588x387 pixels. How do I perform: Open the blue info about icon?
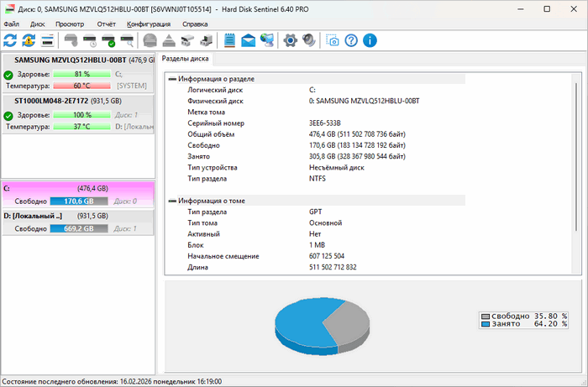click(x=370, y=40)
